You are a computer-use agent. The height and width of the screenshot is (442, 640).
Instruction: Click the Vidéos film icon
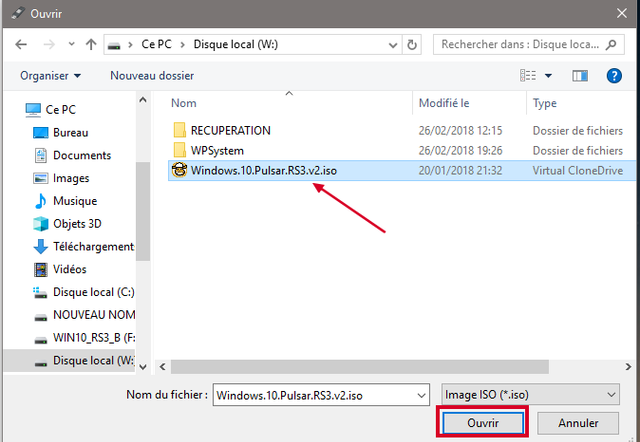click(40, 269)
